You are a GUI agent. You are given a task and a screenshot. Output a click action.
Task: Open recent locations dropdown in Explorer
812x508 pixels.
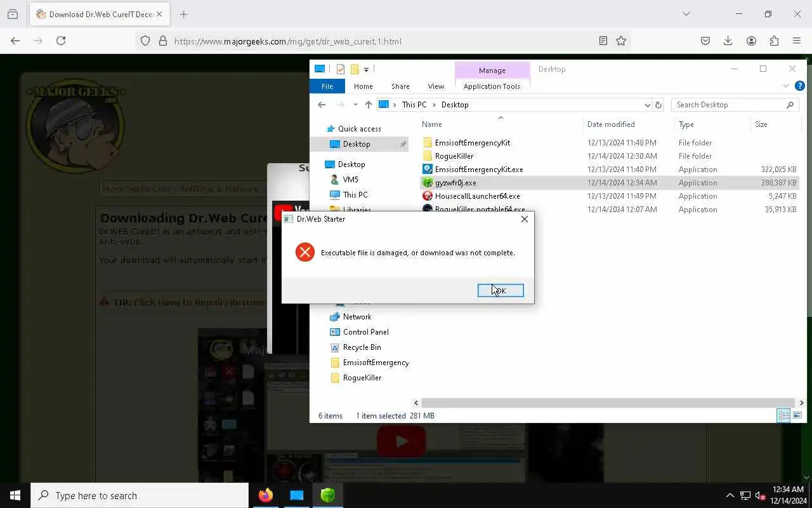click(x=355, y=105)
